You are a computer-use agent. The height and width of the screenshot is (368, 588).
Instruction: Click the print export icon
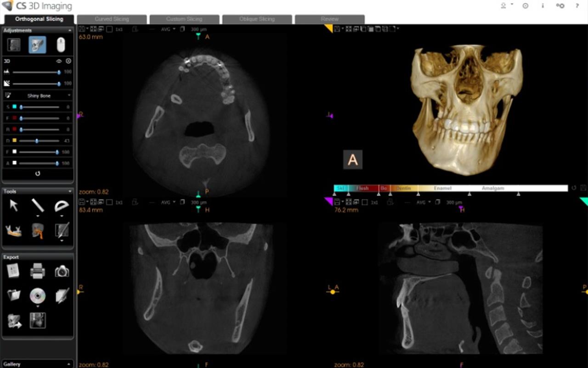38,271
